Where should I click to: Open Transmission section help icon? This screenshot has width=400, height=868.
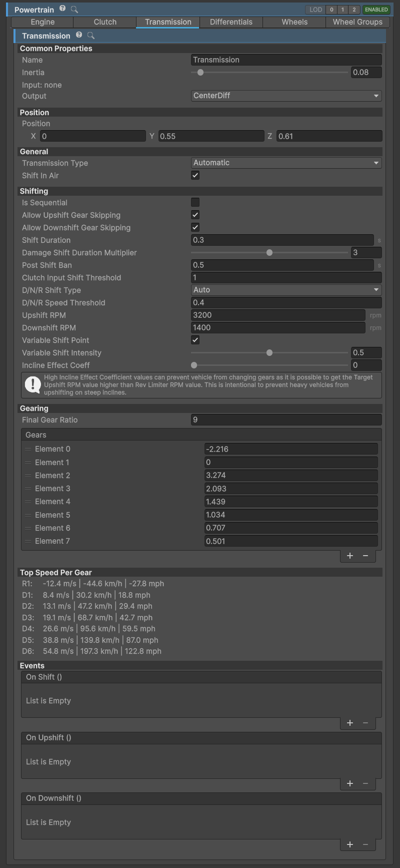coord(79,35)
